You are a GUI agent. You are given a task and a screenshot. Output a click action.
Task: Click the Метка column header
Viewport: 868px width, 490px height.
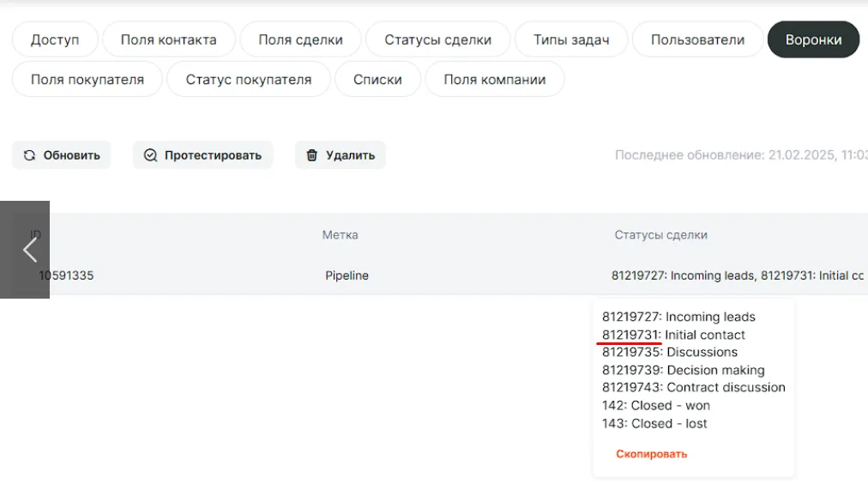(340, 235)
